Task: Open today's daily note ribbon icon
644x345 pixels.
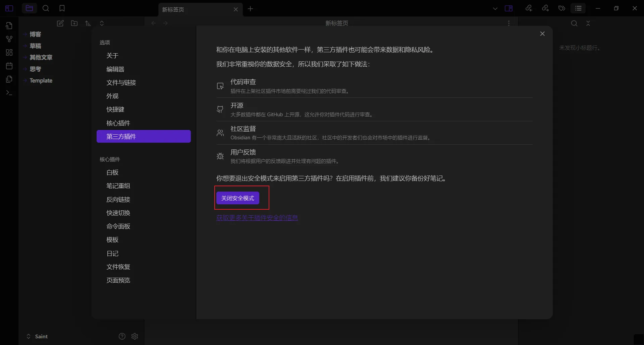Action: (9, 66)
